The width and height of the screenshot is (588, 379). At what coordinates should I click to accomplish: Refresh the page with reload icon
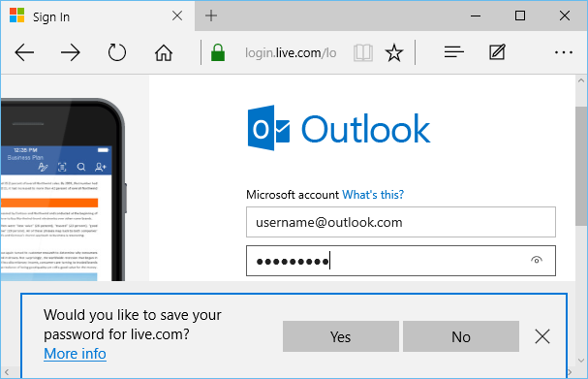point(117,52)
